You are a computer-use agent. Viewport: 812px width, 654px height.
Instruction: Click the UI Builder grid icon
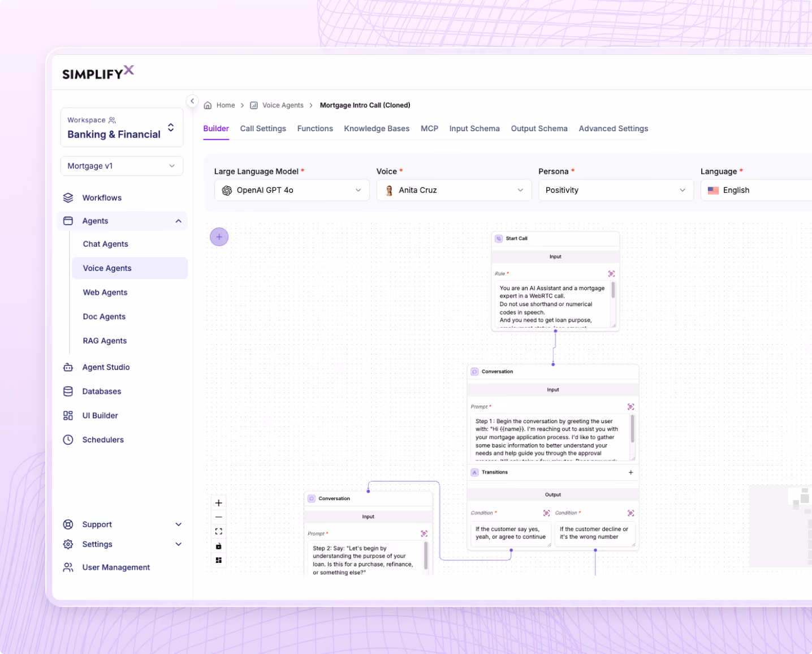(68, 415)
